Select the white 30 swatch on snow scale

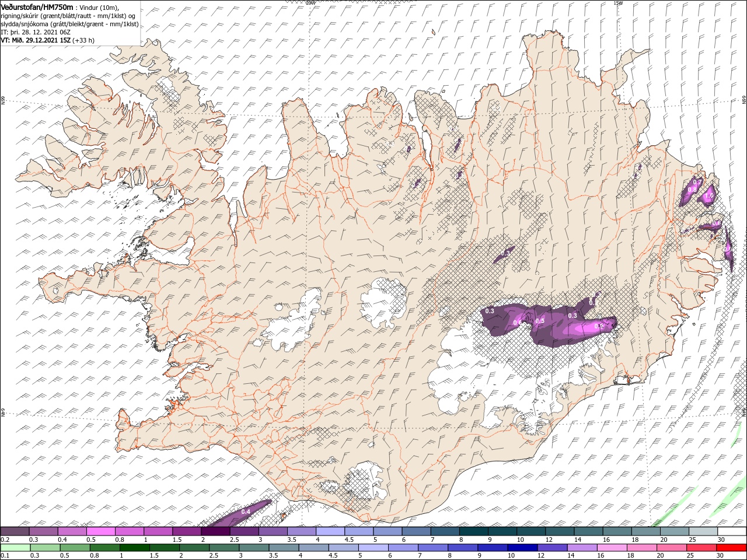click(731, 531)
